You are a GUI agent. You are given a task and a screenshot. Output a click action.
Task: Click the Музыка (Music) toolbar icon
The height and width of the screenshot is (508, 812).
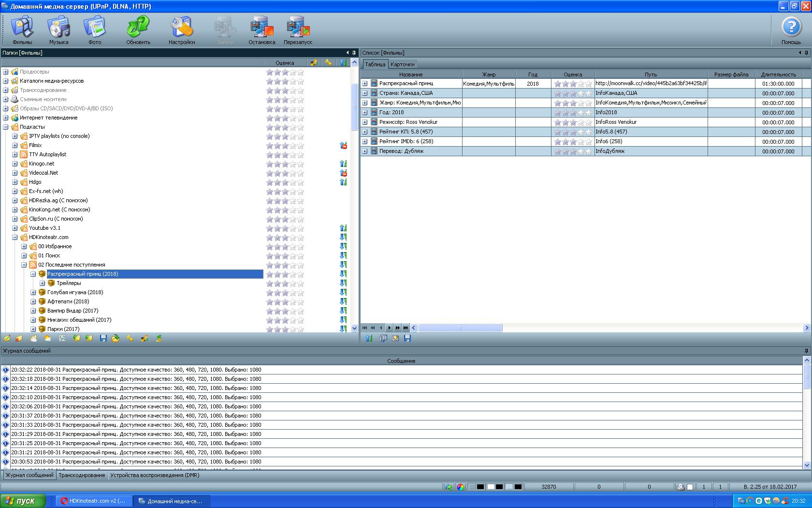tap(58, 30)
